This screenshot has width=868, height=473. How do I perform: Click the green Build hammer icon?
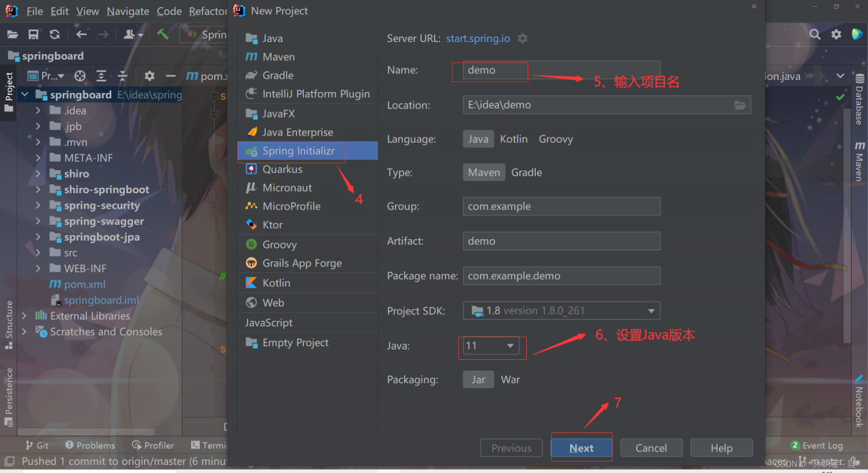163,34
